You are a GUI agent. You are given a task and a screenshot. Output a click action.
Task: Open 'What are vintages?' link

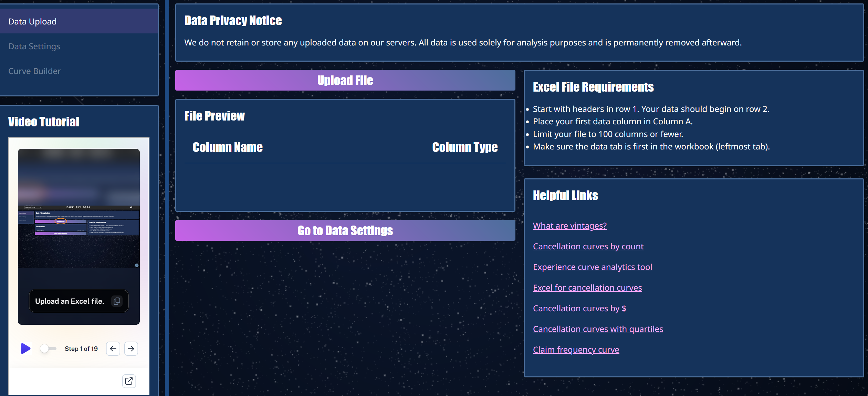pyautogui.click(x=569, y=226)
